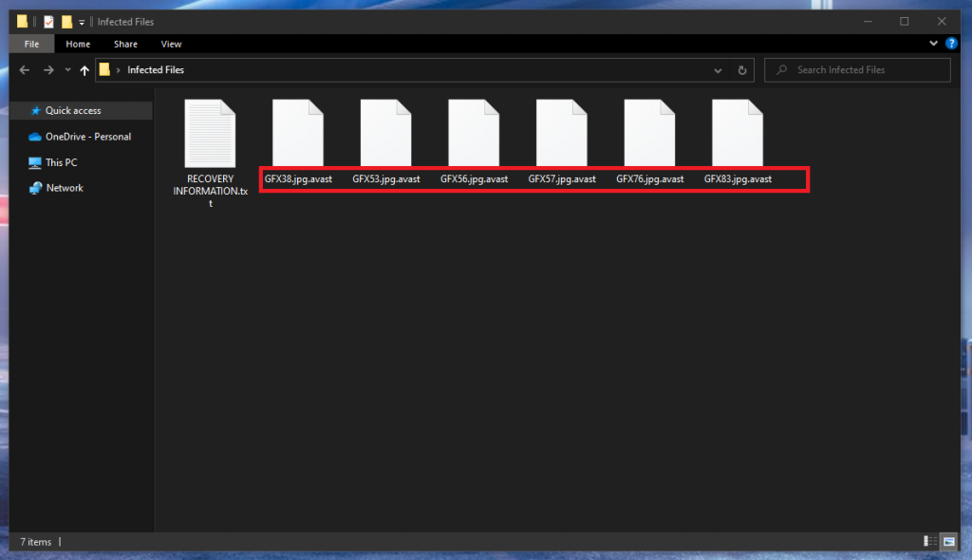972x560 pixels.
Task: Minimize the Infected Files window
Action: (x=868, y=22)
